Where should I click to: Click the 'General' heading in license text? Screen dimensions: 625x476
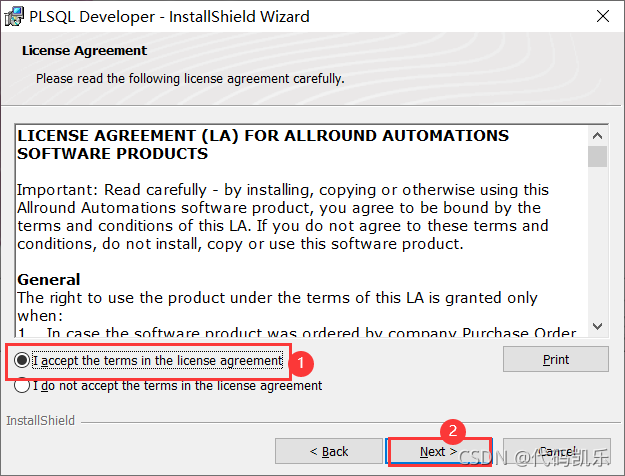click(49, 280)
